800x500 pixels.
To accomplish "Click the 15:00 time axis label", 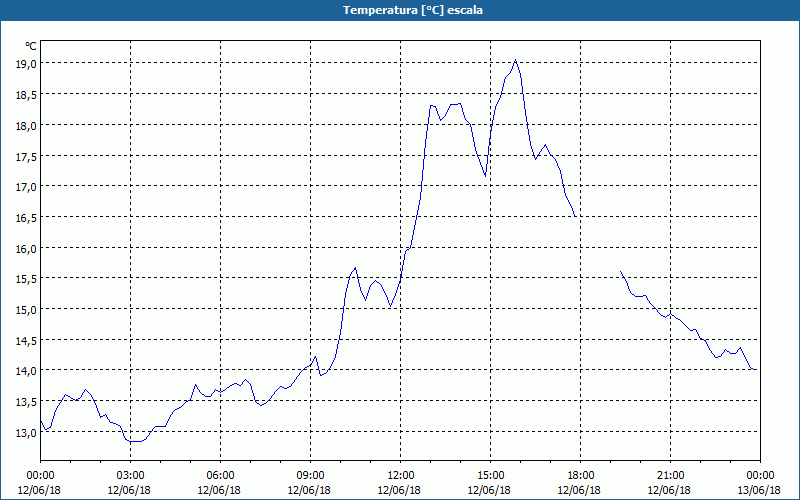I will tap(490, 476).
